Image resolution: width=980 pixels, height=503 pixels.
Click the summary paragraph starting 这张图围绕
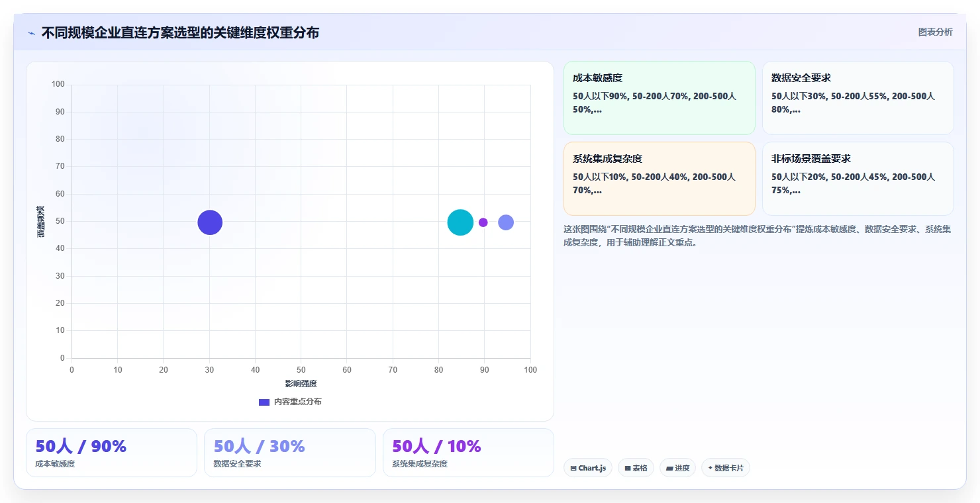coord(758,236)
